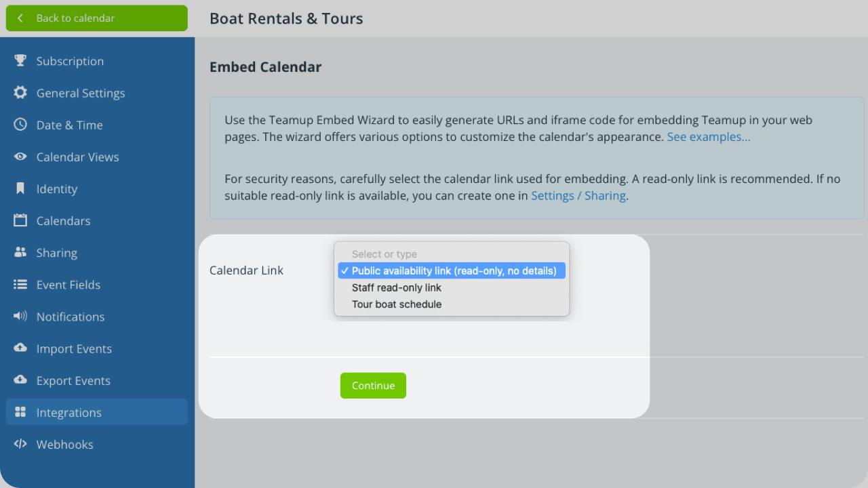Choose Tour boat schedule option

coord(452,304)
